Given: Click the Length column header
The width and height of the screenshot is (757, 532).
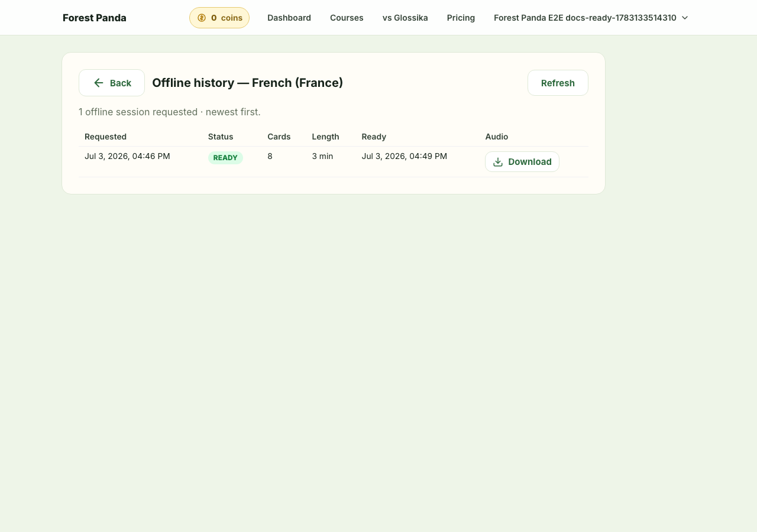Looking at the screenshot, I should [x=326, y=137].
